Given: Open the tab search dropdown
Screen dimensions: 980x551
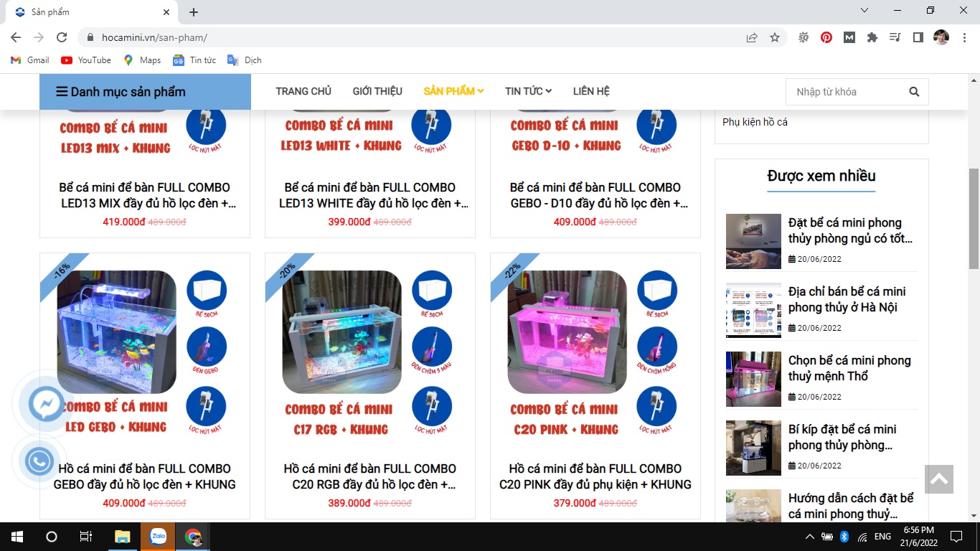Looking at the screenshot, I should [864, 11].
